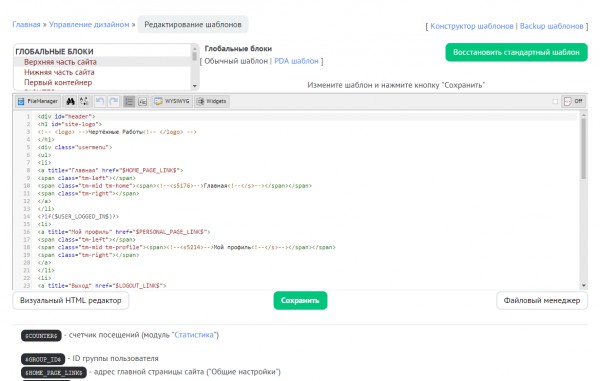Screen dimensions: 600x381
Task: Click Восстановить стандартный шаблон button
Action: [x=516, y=52]
